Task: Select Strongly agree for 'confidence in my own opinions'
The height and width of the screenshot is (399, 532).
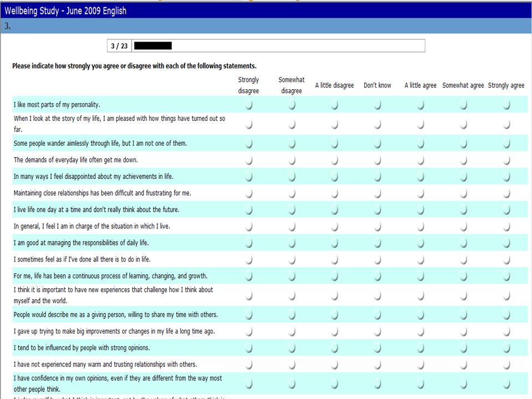Action: (506, 383)
